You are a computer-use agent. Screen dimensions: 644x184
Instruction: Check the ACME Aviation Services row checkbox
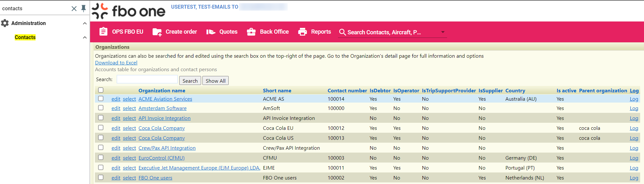click(101, 98)
